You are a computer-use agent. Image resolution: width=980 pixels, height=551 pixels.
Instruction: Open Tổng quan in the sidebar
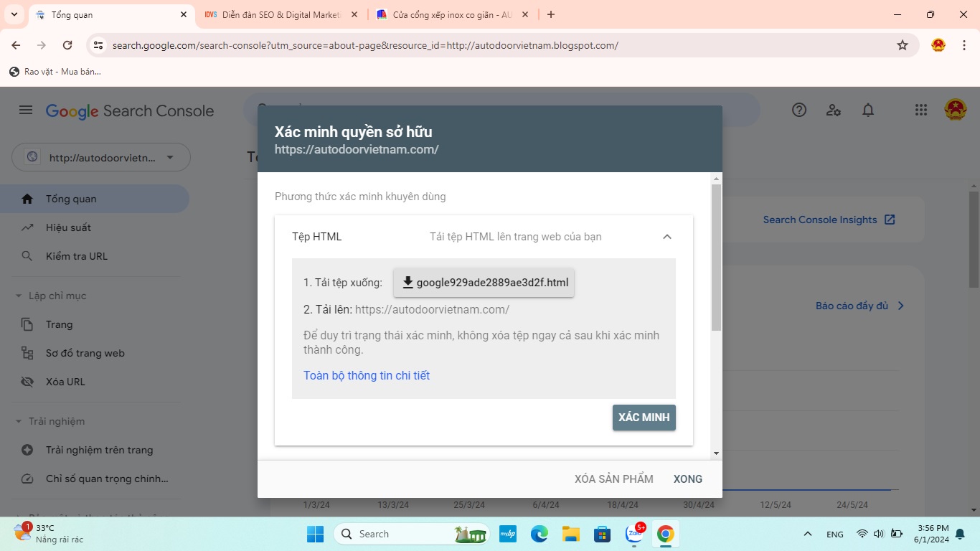coord(95,199)
